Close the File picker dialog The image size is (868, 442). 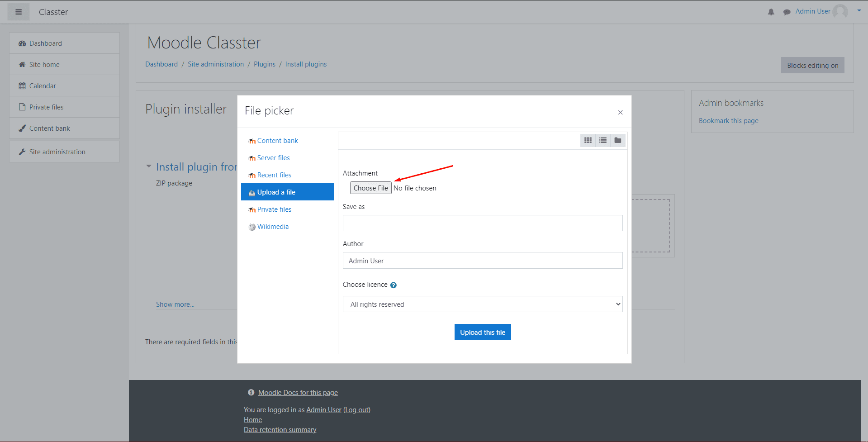point(620,112)
